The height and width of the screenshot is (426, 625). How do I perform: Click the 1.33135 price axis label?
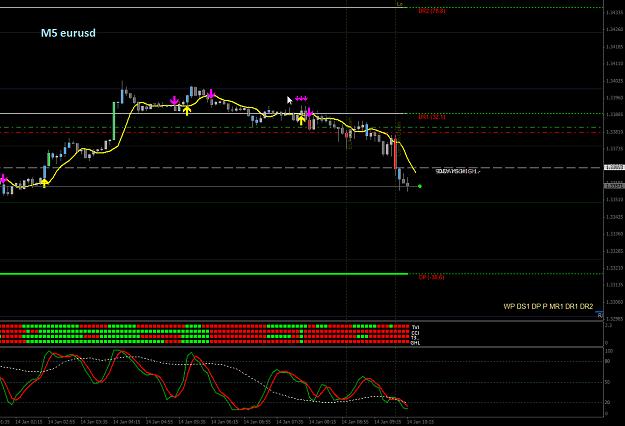click(614, 285)
